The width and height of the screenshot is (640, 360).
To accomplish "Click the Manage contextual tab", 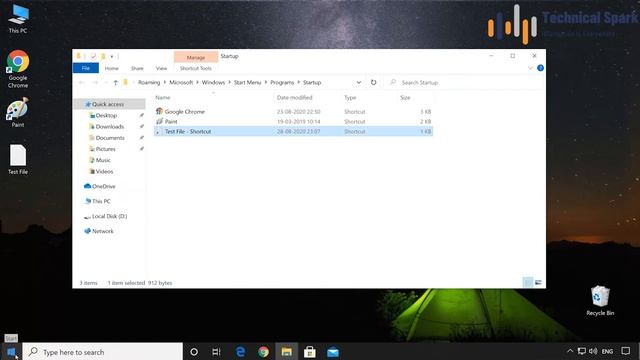I will (x=196, y=58).
